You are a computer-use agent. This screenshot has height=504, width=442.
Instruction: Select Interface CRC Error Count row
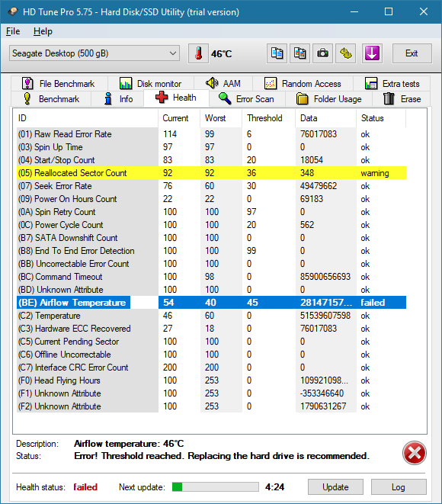pyautogui.click(x=211, y=368)
